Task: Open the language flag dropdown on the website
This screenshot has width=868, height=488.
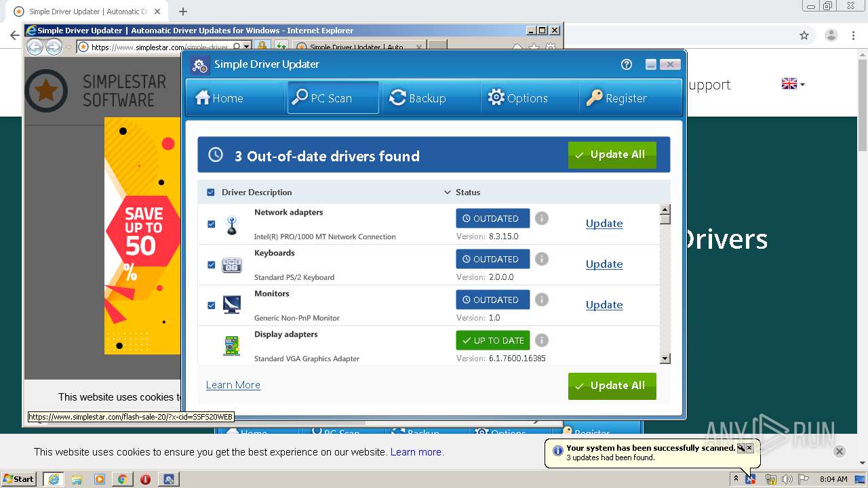Action: 793,84
